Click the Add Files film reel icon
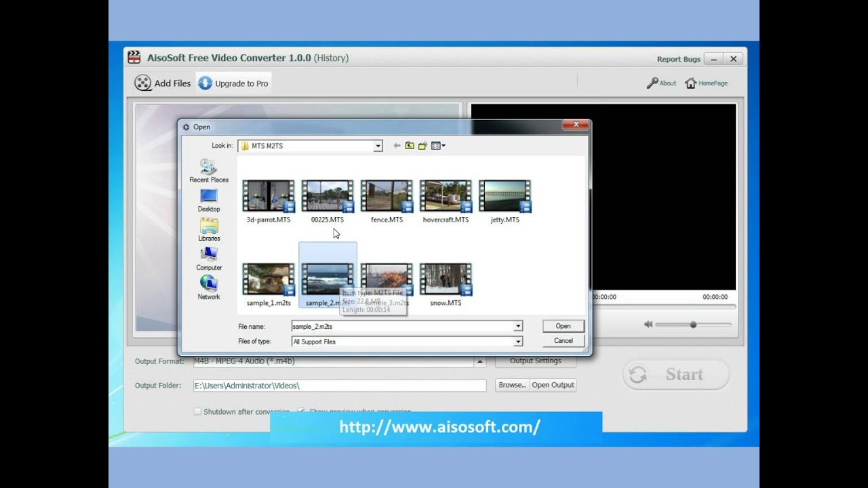 pyautogui.click(x=143, y=83)
